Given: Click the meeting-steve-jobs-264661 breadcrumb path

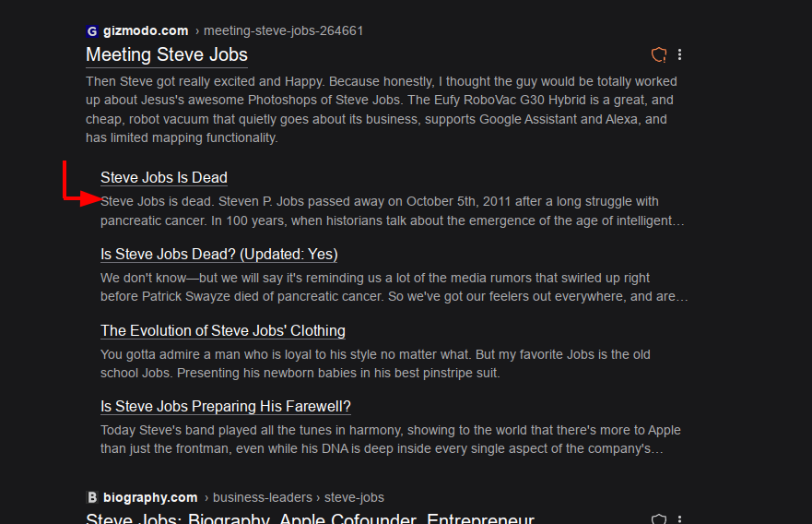Looking at the screenshot, I should coord(285,30).
